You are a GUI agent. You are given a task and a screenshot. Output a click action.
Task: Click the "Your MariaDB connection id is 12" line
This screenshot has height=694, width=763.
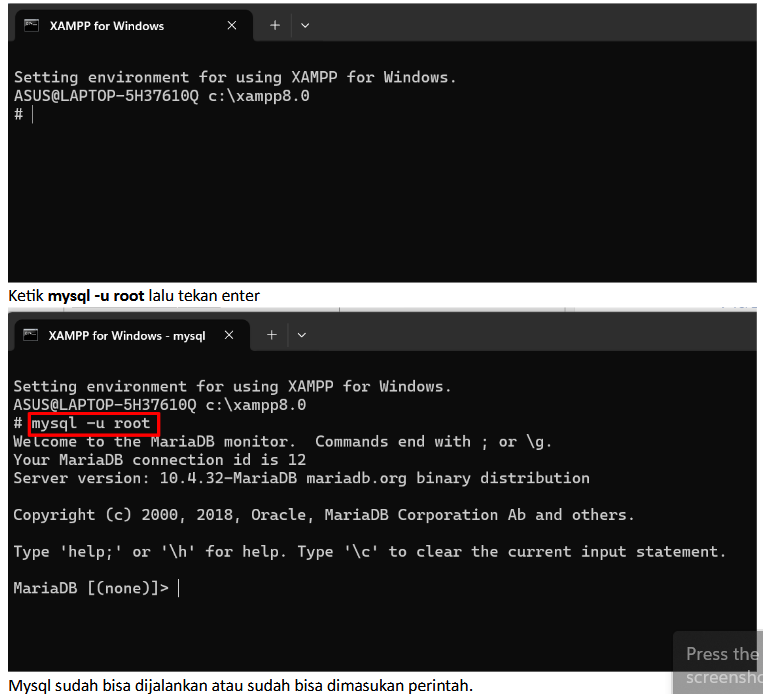(159, 460)
